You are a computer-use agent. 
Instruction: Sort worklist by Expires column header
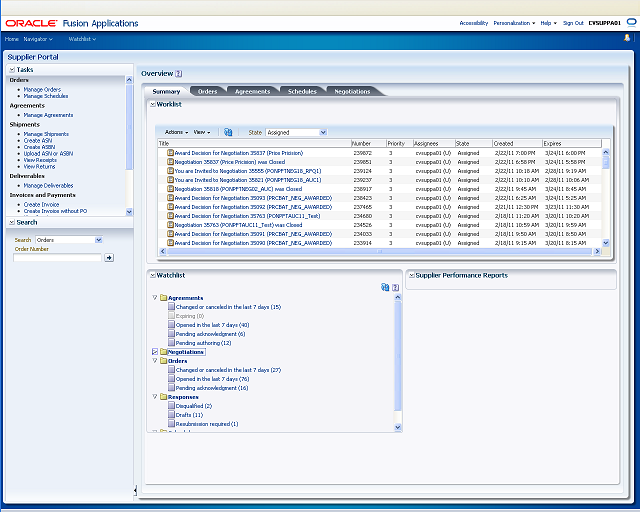[571, 144]
